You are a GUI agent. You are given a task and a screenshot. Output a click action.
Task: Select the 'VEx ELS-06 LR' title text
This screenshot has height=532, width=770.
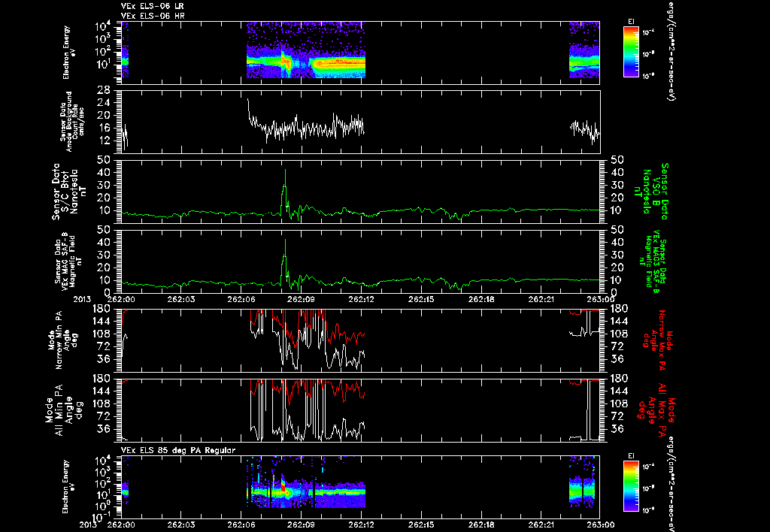point(153,6)
